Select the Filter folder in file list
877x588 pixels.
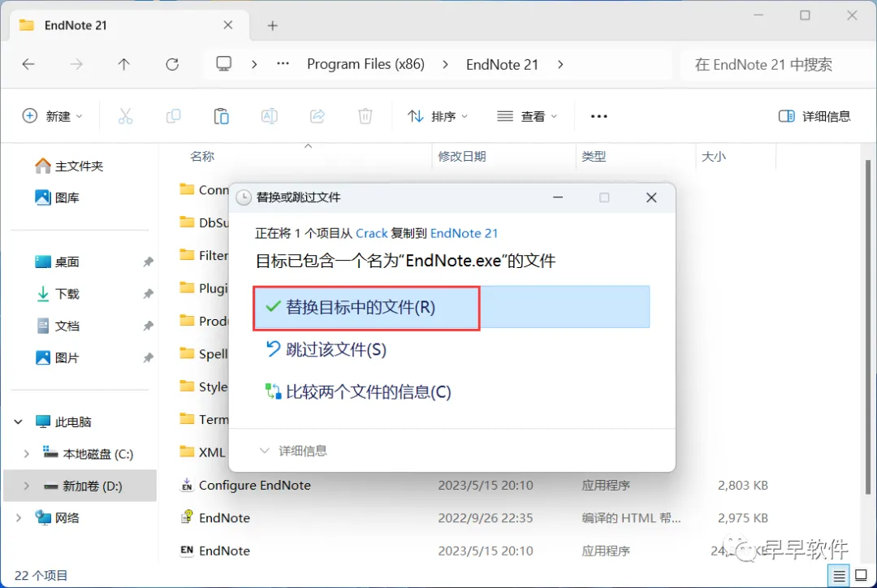202,255
